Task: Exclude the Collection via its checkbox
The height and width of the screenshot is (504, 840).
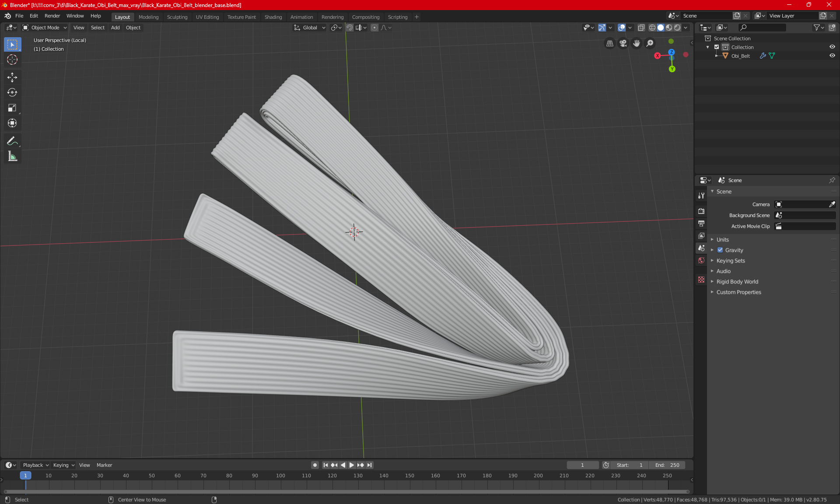Action: tap(717, 47)
